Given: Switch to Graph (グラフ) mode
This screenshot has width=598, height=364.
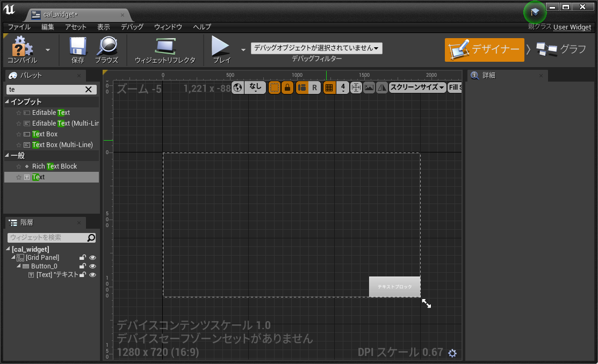Looking at the screenshot, I should 561,49.
